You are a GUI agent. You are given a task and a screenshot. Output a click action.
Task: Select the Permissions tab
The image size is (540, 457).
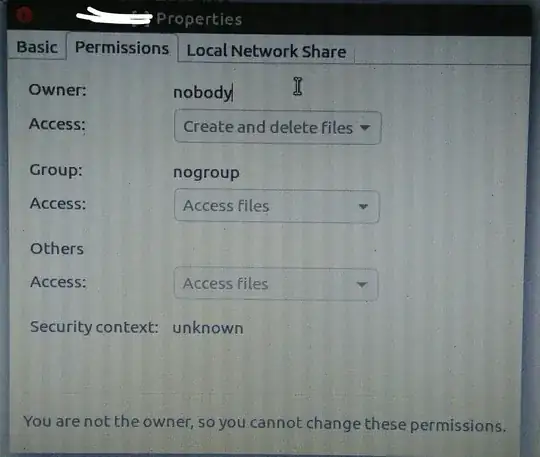[x=122, y=48]
